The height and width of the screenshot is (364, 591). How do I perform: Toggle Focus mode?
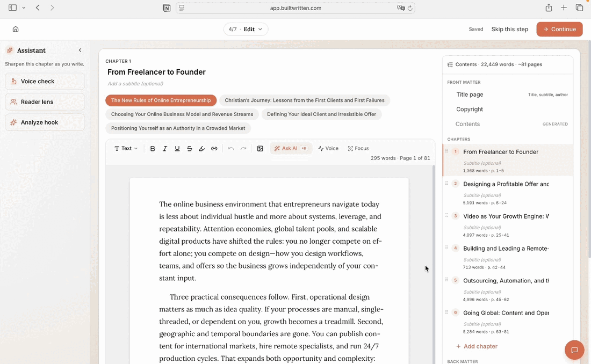(358, 149)
